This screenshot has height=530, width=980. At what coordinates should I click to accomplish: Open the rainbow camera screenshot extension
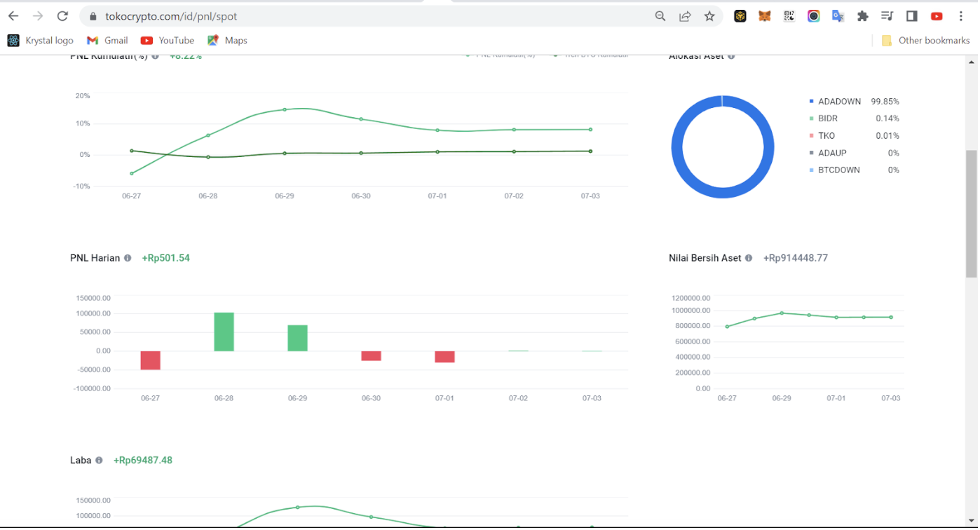[x=814, y=16]
